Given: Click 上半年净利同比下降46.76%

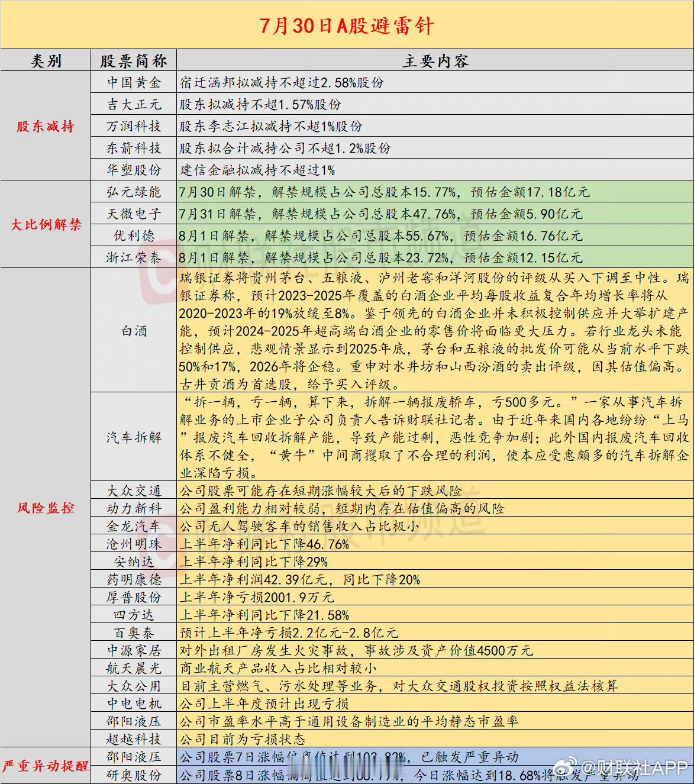Looking at the screenshot, I should point(264,544).
